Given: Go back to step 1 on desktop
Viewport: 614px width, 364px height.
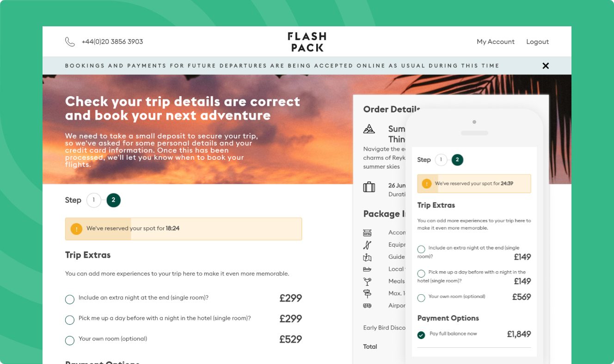Looking at the screenshot, I should tap(94, 200).
